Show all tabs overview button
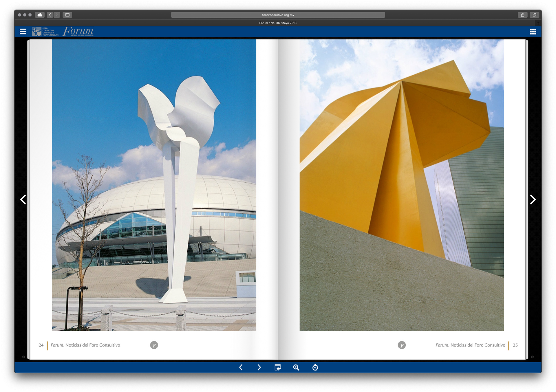 [x=535, y=15]
